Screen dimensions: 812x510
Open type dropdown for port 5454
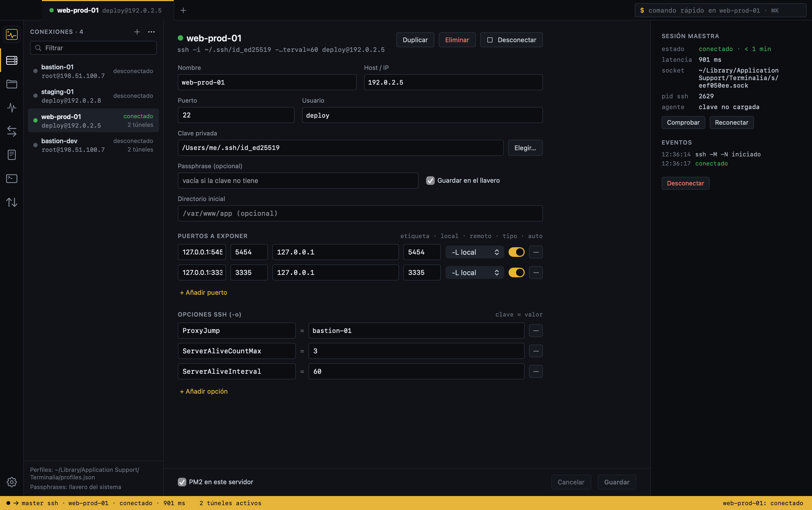click(x=474, y=252)
